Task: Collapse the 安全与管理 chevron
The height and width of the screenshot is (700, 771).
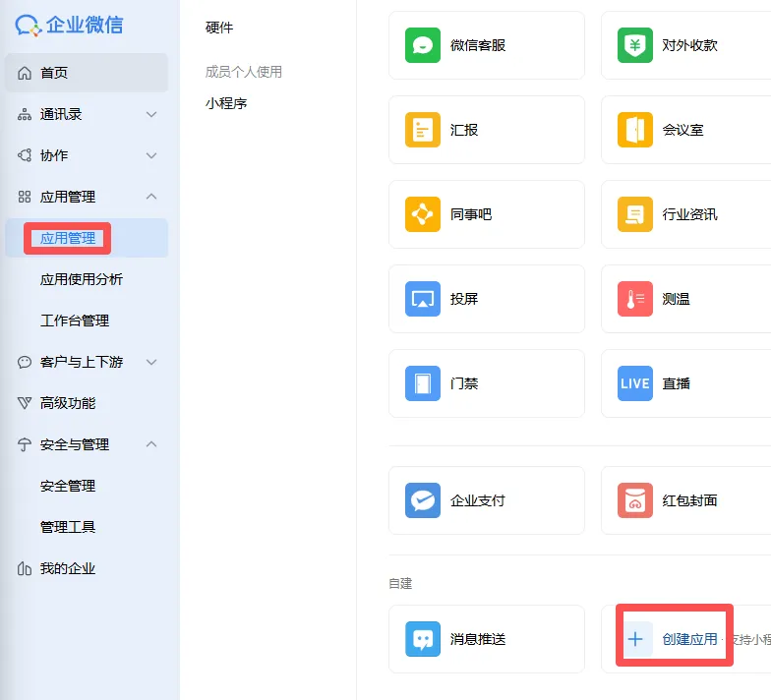Action: tap(151, 444)
